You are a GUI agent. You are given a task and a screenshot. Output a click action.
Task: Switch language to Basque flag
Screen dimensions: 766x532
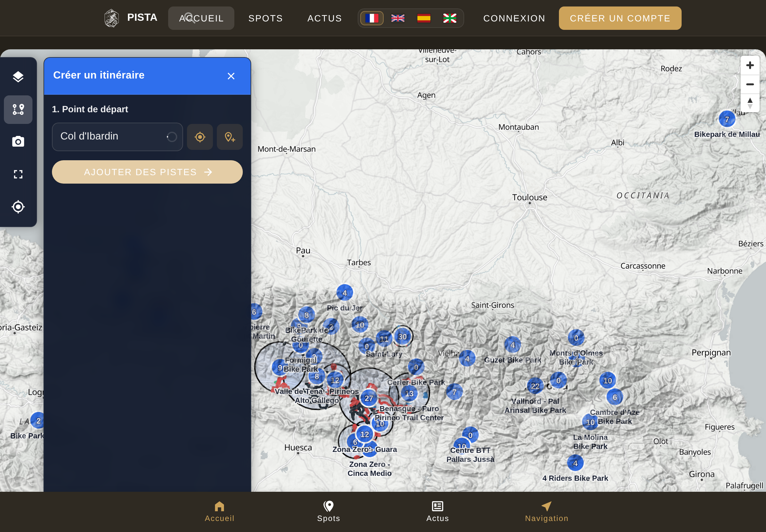(x=450, y=18)
